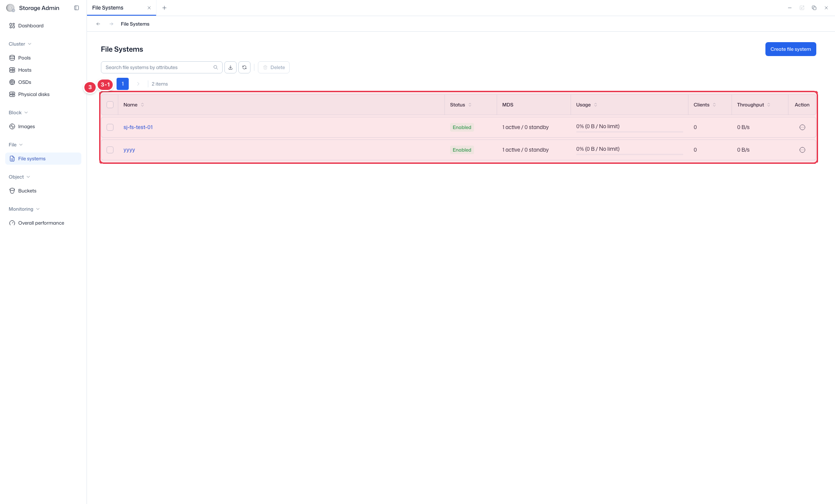Screen dimensions: 835x504
Task: Open Images in sidebar
Action: pos(43,126)
